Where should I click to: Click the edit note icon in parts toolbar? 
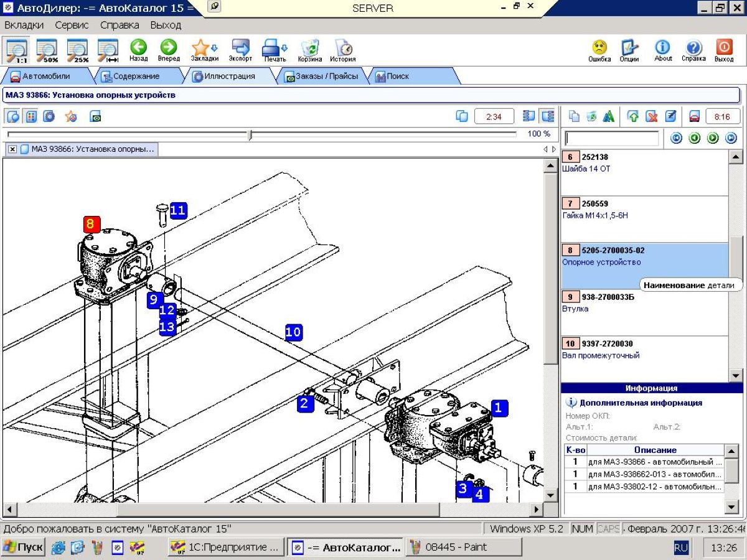pyautogui.click(x=670, y=116)
